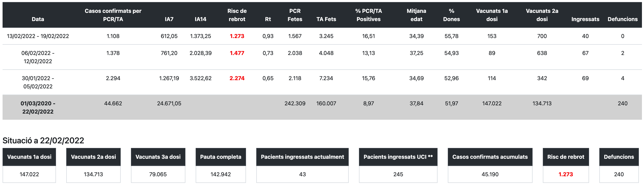The width and height of the screenshot is (644, 186).
Task: Click the Risc de rebrot column header
Action: 237,15
